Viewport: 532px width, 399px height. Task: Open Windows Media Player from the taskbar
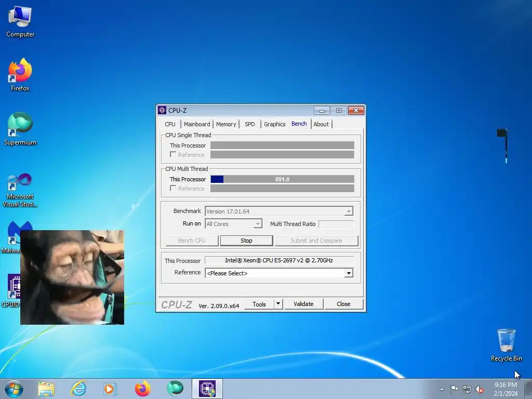pyautogui.click(x=110, y=389)
